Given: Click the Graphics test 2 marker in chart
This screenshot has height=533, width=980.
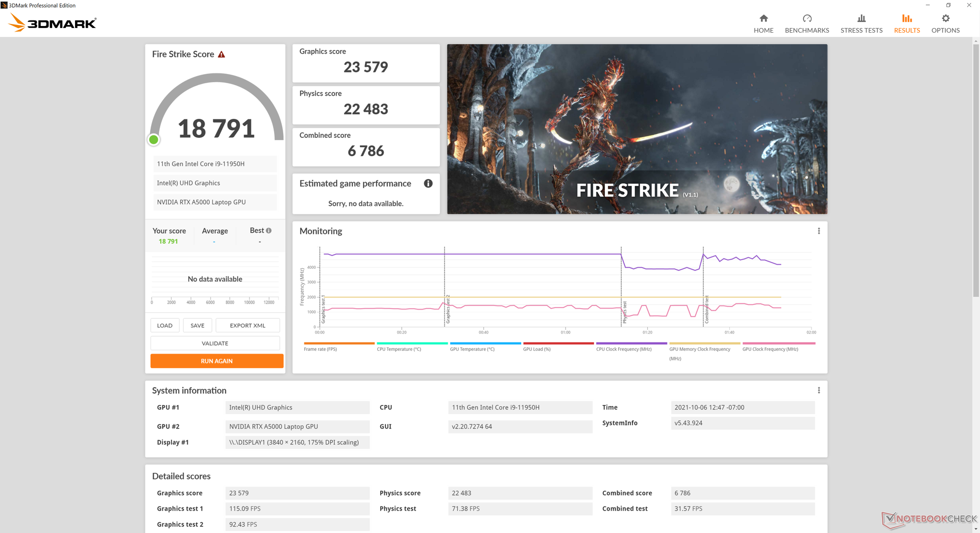Looking at the screenshot, I should pos(448,309).
